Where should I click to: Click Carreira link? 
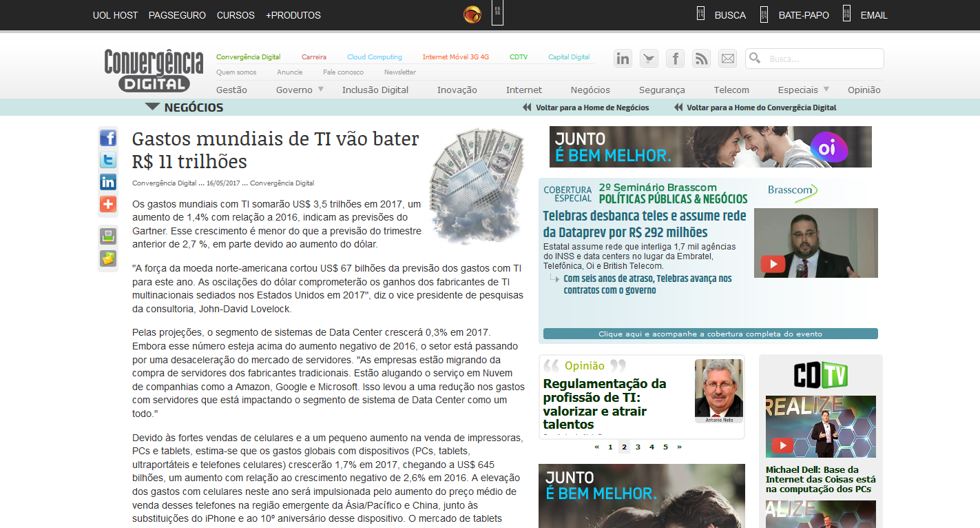314,57
